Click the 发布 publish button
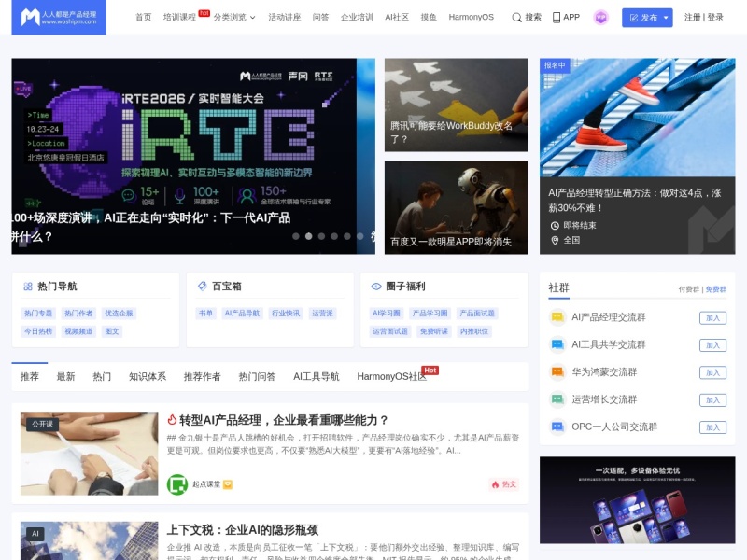Image resolution: width=747 pixels, height=560 pixels. [x=643, y=18]
